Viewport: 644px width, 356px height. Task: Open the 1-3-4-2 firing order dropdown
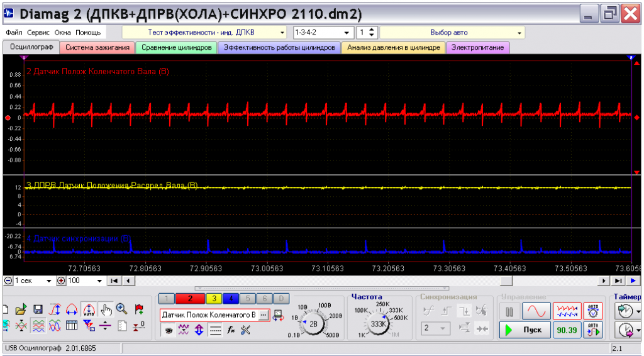[323, 33]
